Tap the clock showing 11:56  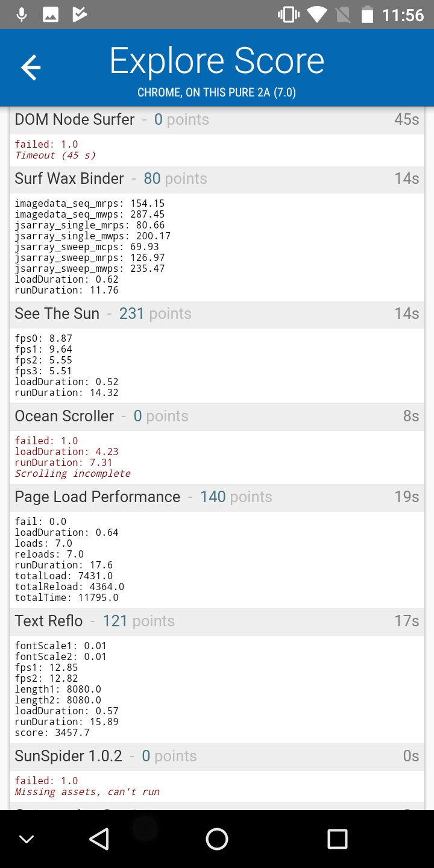(403, 14)
